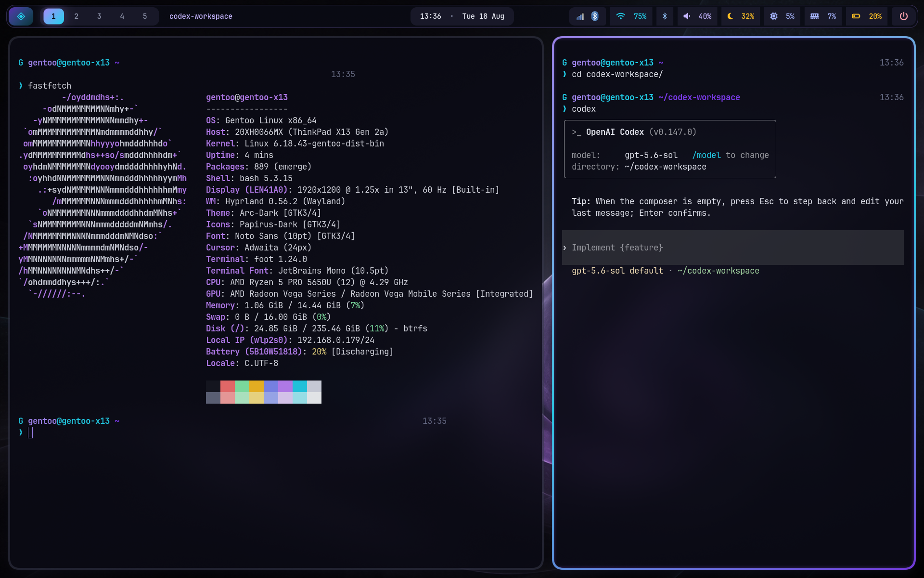Click the 40% volume value

[705, 16]
